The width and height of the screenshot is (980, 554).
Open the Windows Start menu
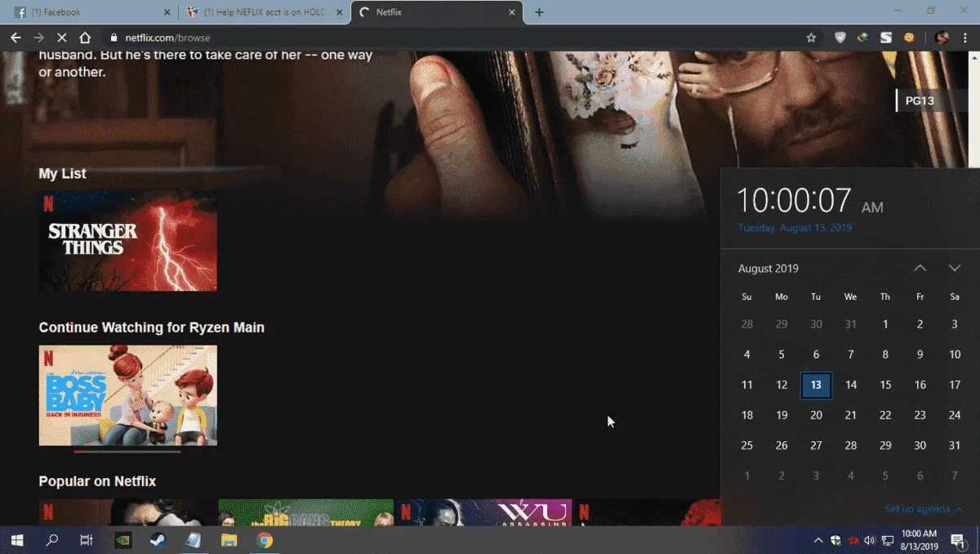17,540
